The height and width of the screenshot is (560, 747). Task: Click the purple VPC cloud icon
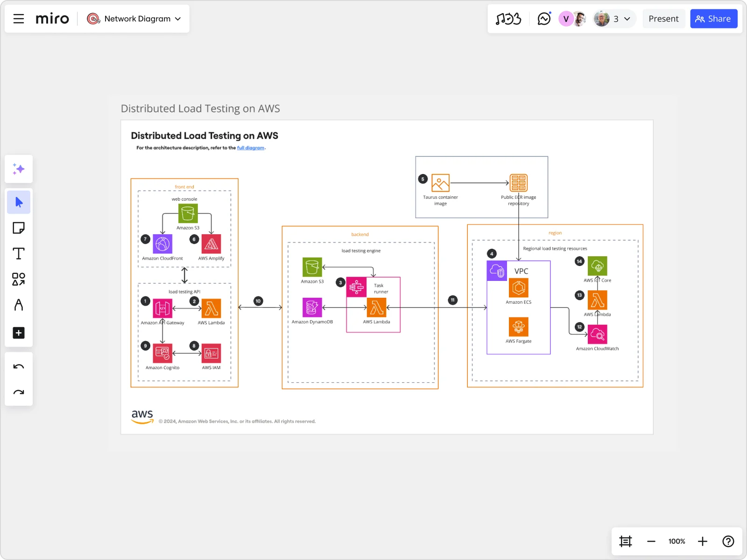(497, 271)
